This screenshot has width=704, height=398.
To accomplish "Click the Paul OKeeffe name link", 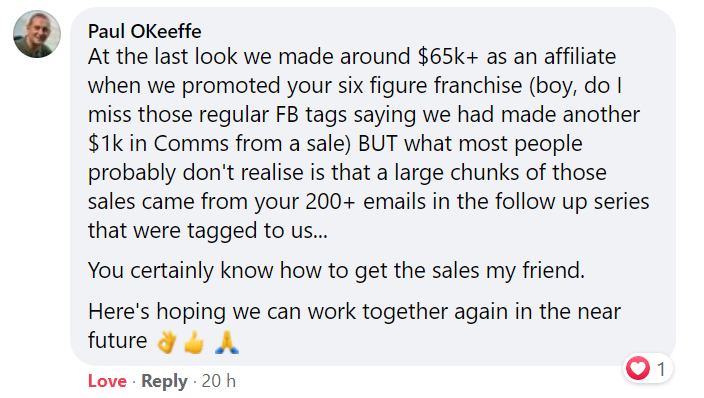I will tap(145, 31).
